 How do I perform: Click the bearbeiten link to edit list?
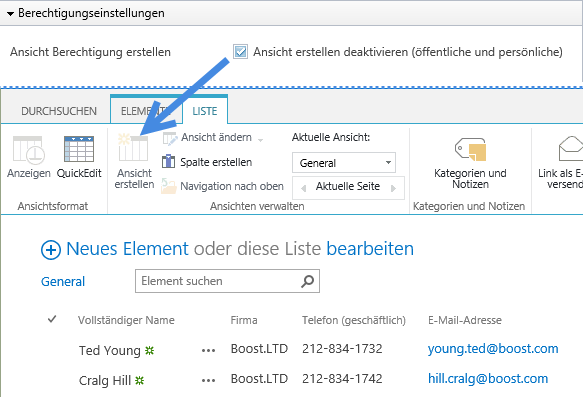(x=370, y=249)
